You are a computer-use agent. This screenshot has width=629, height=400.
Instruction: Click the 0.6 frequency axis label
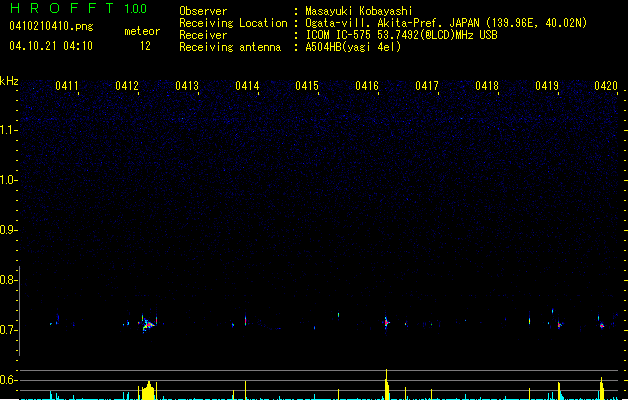[x=8, y=380]
